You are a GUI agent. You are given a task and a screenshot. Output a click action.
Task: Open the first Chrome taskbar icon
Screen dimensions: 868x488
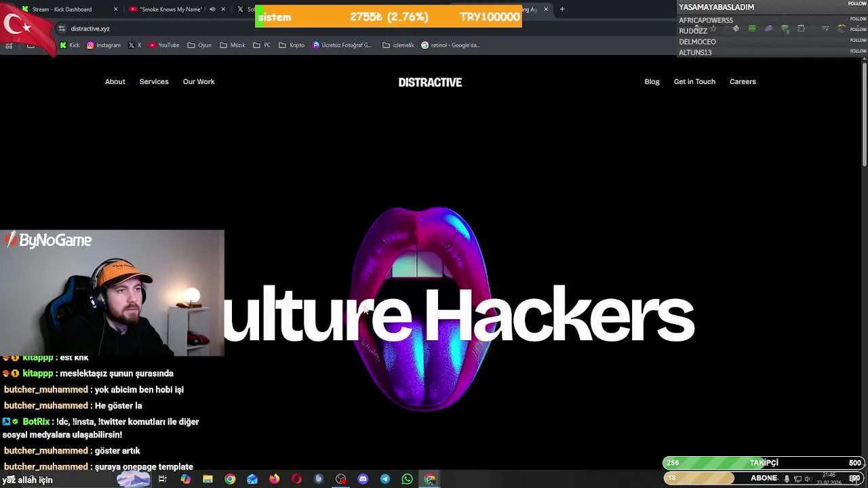click(230, 479)
